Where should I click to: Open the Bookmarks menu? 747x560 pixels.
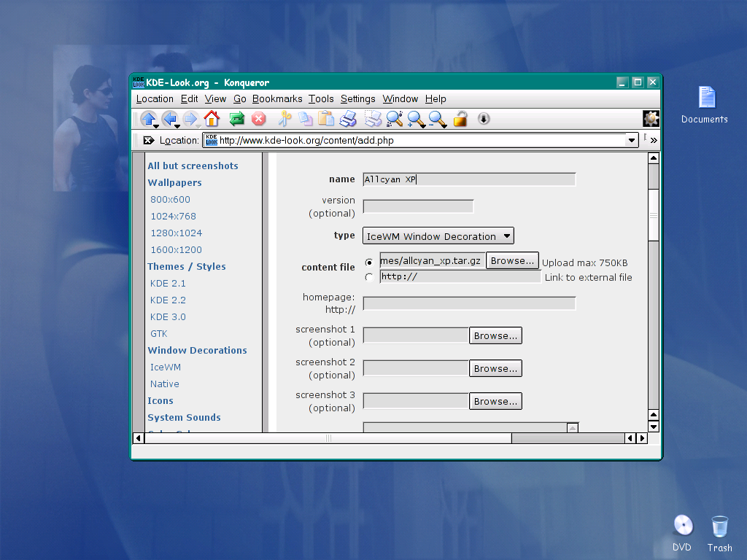(277, 99)
